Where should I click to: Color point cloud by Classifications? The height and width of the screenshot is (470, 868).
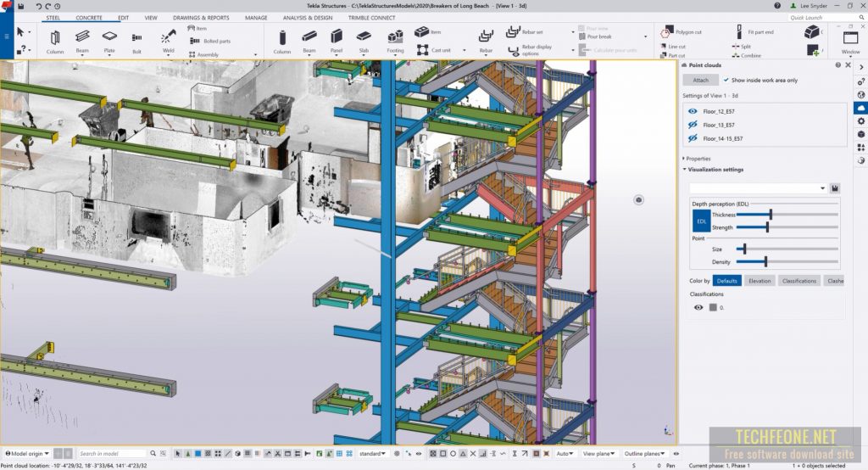(798, 281)
